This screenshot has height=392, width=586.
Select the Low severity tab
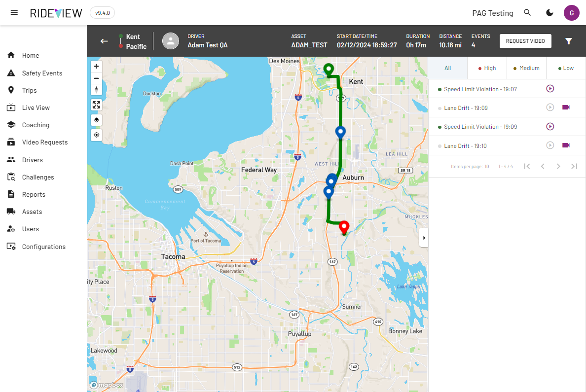[x=566, y=68]
